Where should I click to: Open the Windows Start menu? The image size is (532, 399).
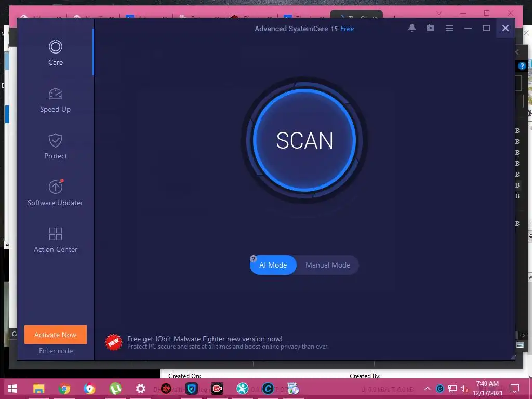(x=12, y=389)
